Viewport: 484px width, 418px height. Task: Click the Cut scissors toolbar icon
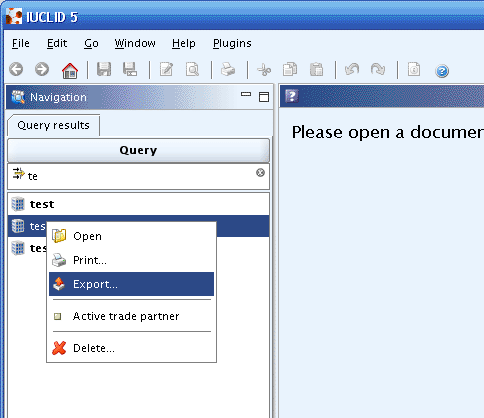click(264, 70)
